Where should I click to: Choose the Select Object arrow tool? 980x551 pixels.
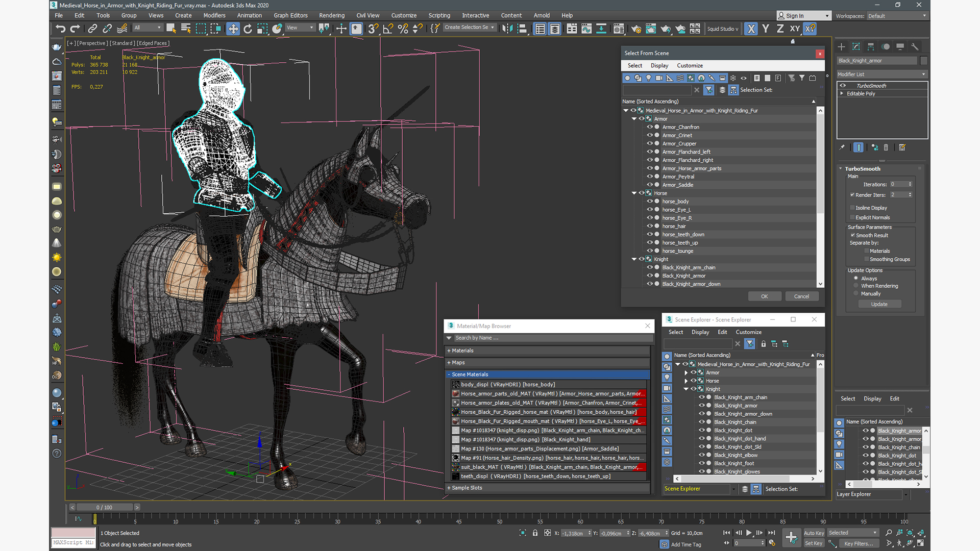(171, 29)
